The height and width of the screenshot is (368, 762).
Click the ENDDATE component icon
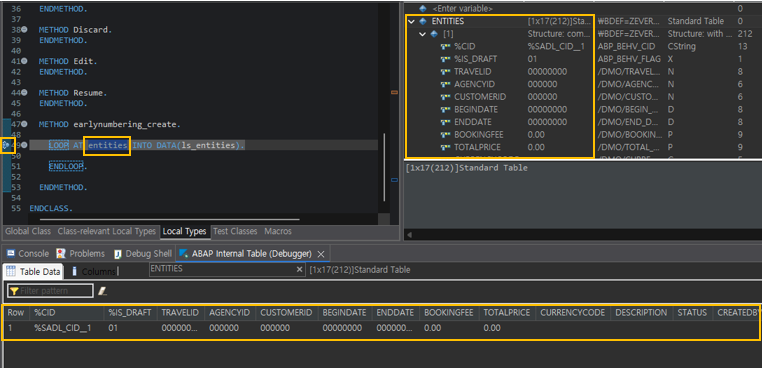445,122
